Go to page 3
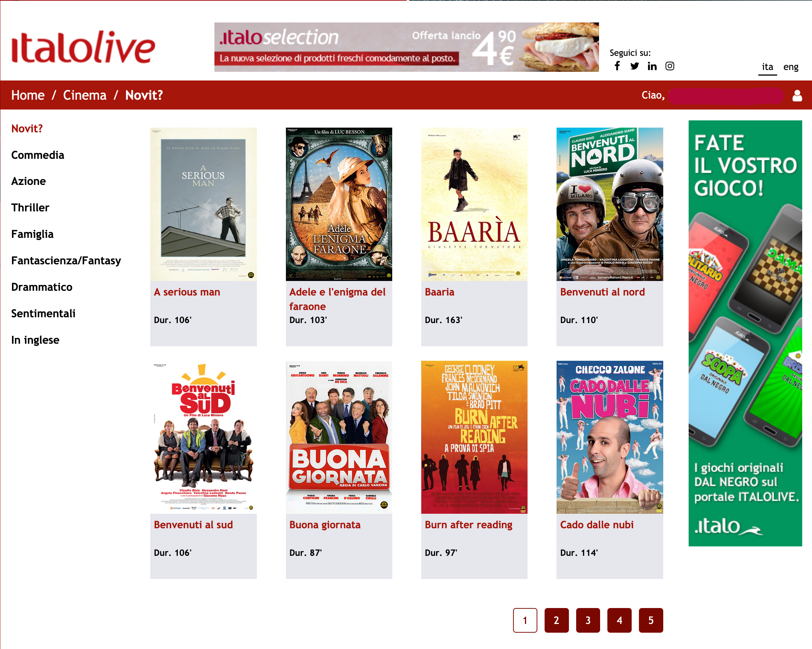 click(588, 620)
